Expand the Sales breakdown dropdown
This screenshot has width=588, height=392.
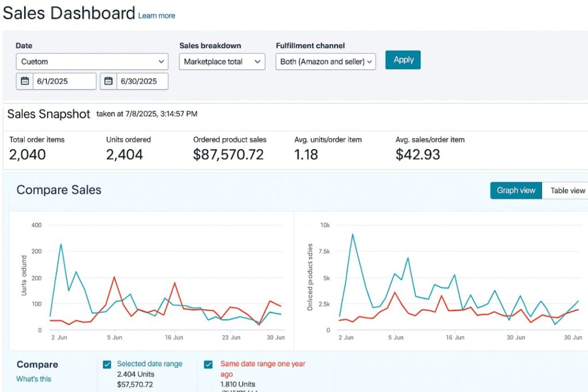click(x=222, y=62)
